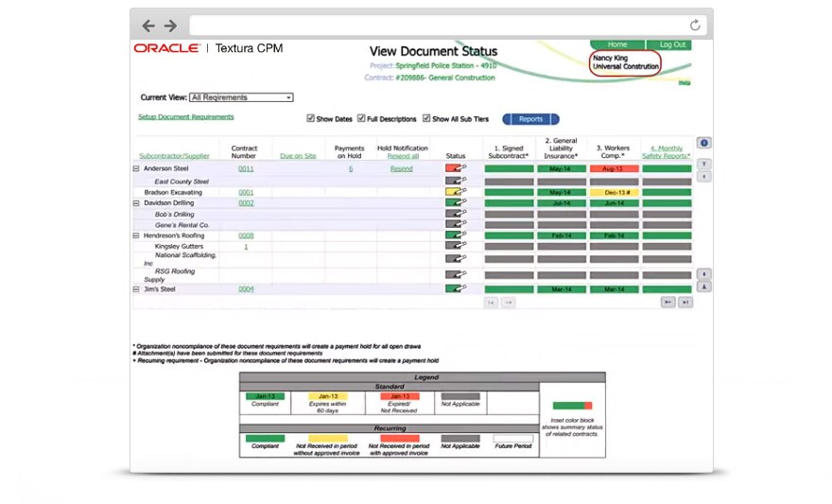Open contract number 0004 link
This screenshot has height=504, width=832.
pos(246,289)
